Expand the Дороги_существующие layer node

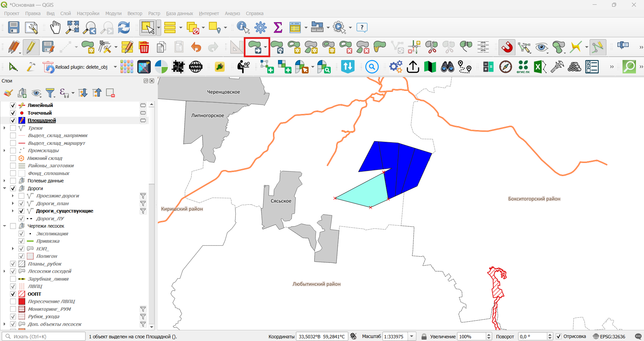(13, 211)
